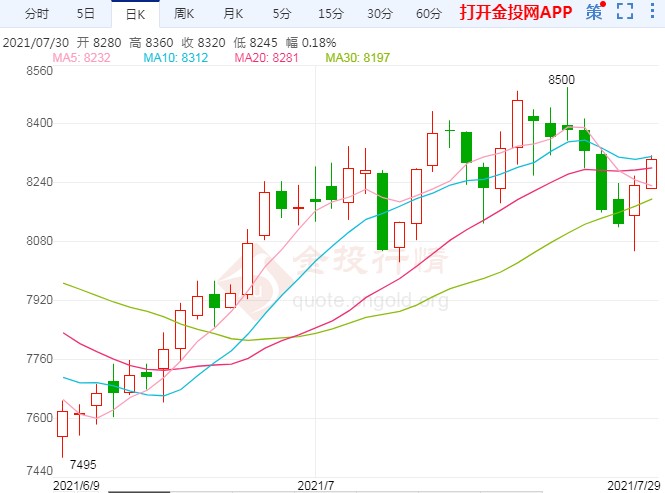Select the 60分 interval tab
Screen dimensions: 665x493
tap(428, 14)
